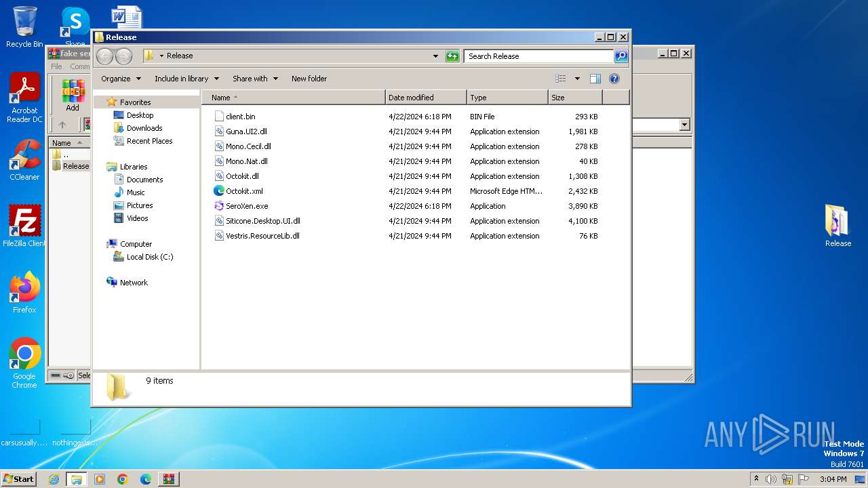Click the Back navigation arrow
This screenshot has height=488, width=868.
click(x=105, y=56)
